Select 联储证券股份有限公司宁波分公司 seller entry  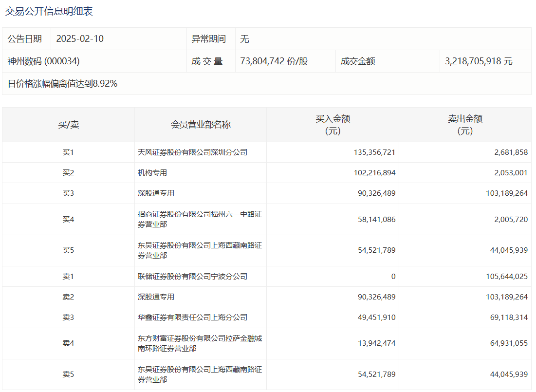click(192, 277)
